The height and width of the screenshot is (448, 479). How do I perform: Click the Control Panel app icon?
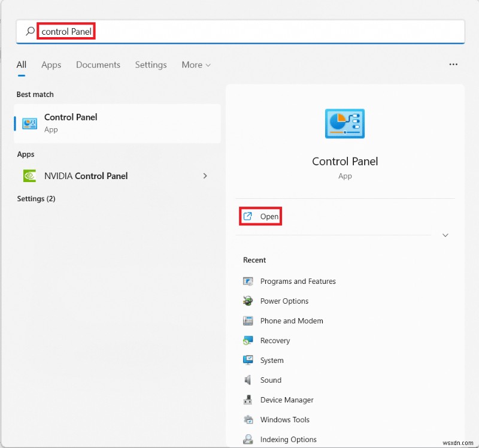click(28, 123)
